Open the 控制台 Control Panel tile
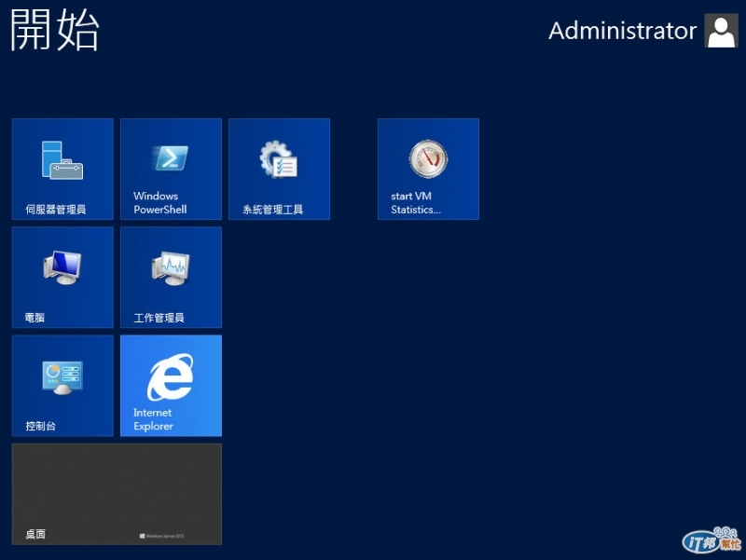The width and height of the screenshot is (746, 560). point(62,386)
